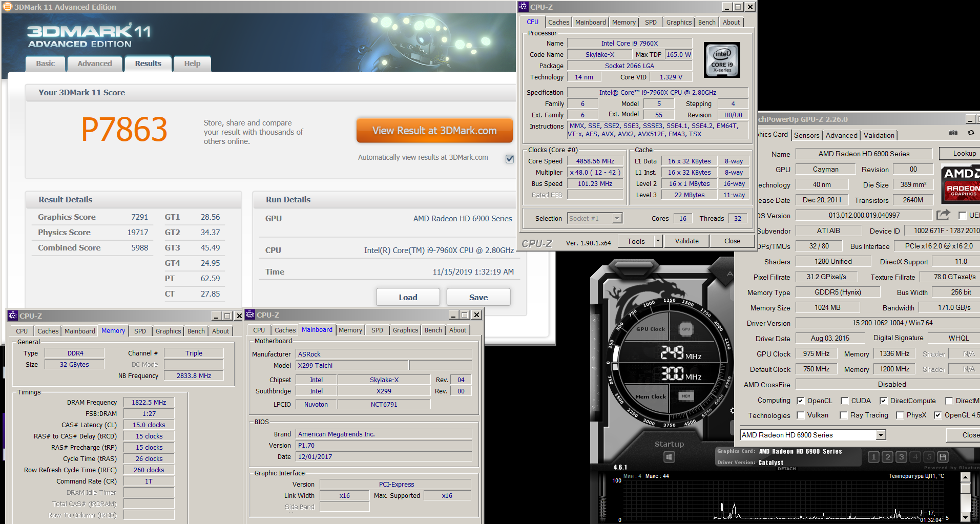Click the AMD Radeon Graphics logo in GPU-Z
980x524 pixels.
961,183
